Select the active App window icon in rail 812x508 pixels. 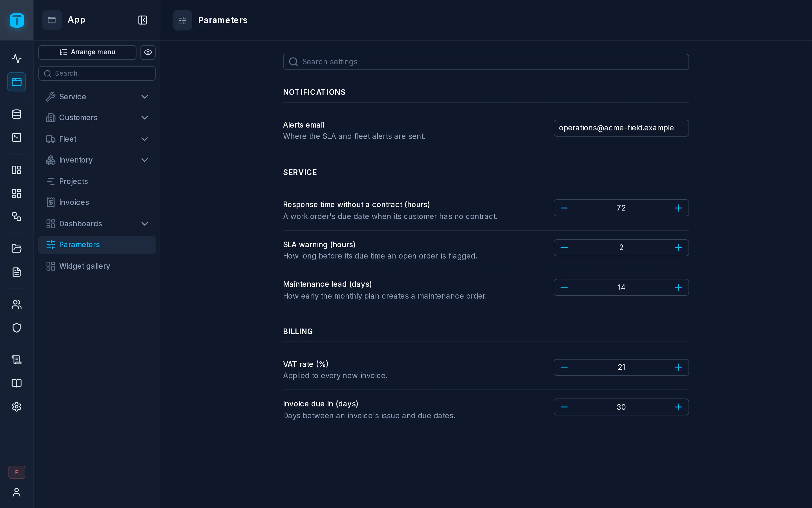16,82
